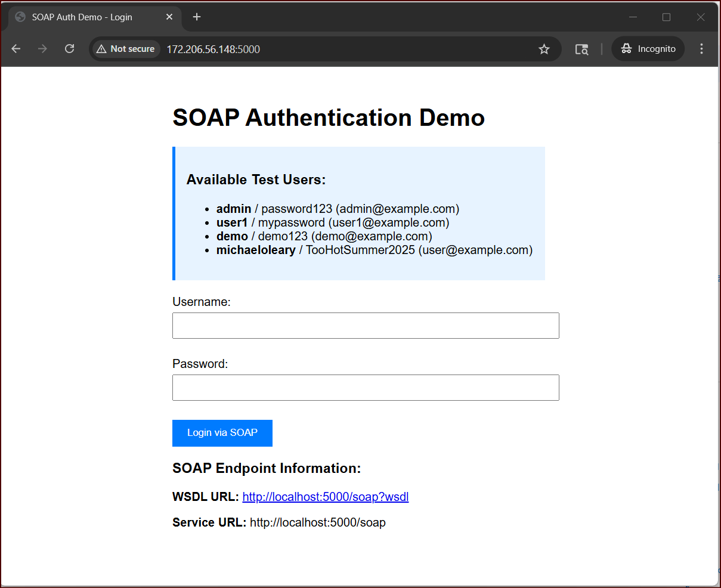Click the admin test user entry
This screenshot has width=721, height=588.
[234, 209]
